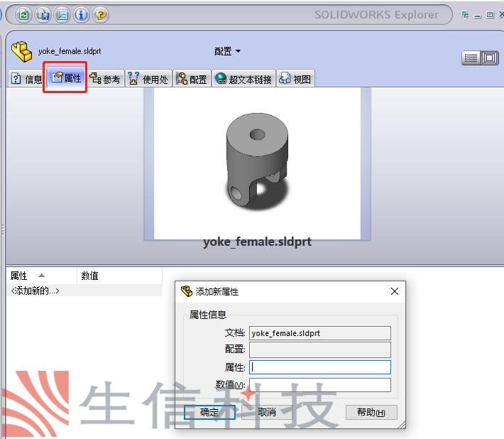Switch to the 参考 tab

tap(105, 79)
